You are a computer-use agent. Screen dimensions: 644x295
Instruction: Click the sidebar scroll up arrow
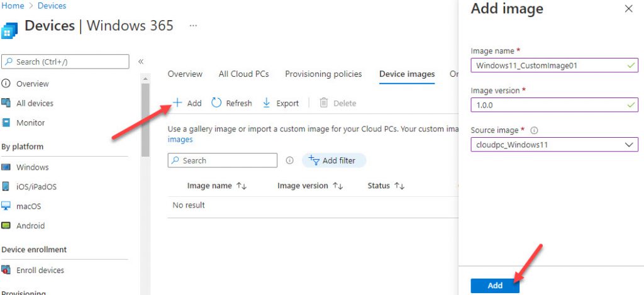click(x=145, y=78)
